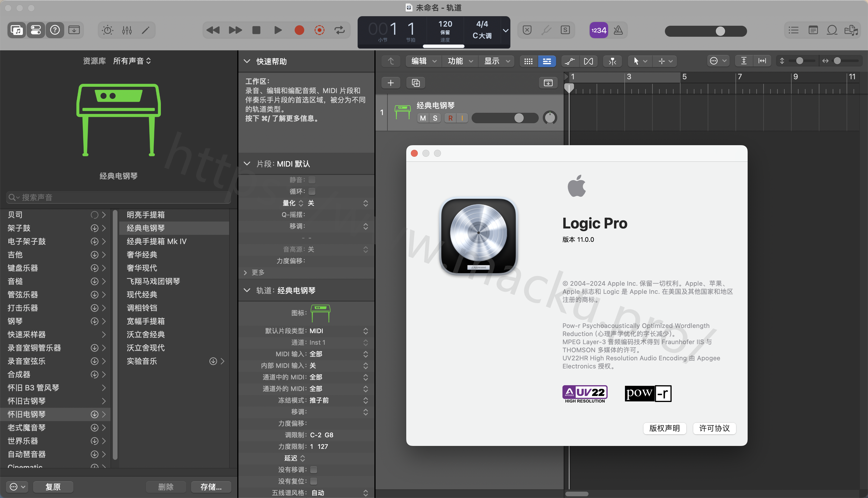Check the 没有移调 checkbox
The height and width of the screenshot is (498, 868).
(313, 470)
